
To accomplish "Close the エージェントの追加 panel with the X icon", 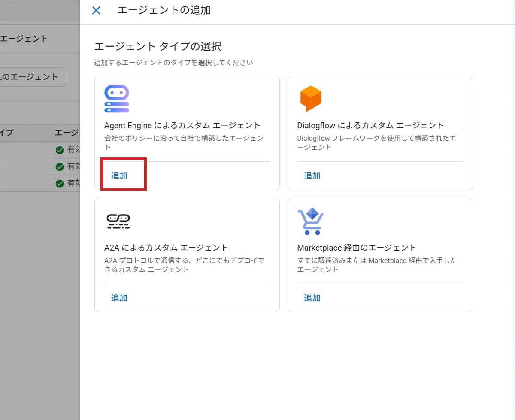I will click(96, 10).
